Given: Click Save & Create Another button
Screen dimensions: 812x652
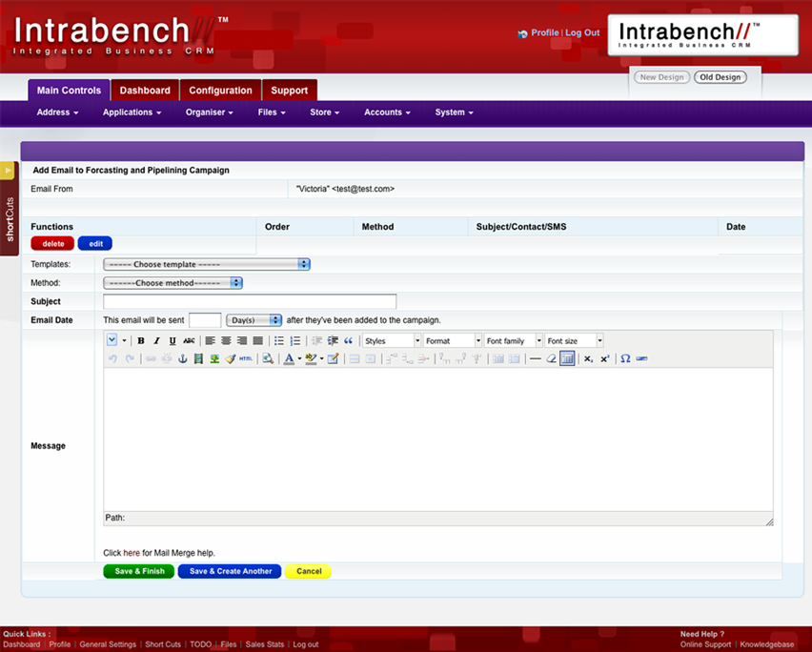Looking at the screenshot, I should pyautogui.click(x=230, y=571).
